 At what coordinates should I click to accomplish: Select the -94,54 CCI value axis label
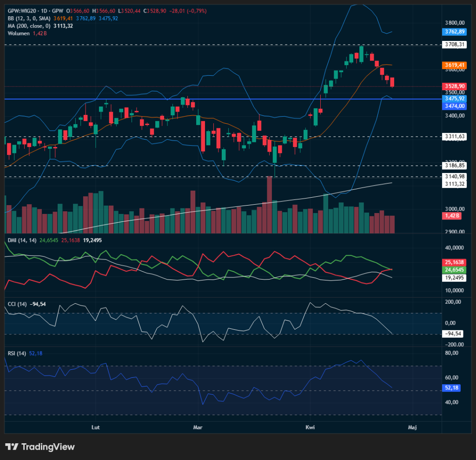click(453, 334)
